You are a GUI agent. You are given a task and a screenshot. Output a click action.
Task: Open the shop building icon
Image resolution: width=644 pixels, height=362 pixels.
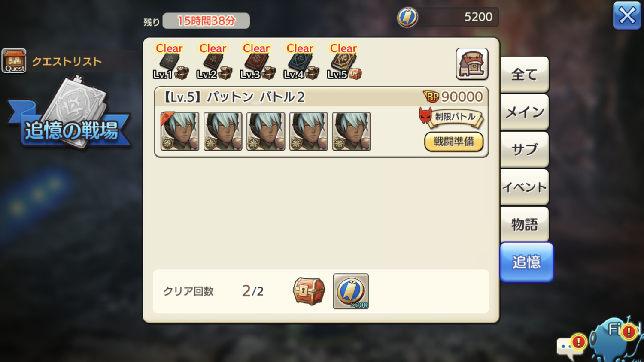tap(472, 64)
